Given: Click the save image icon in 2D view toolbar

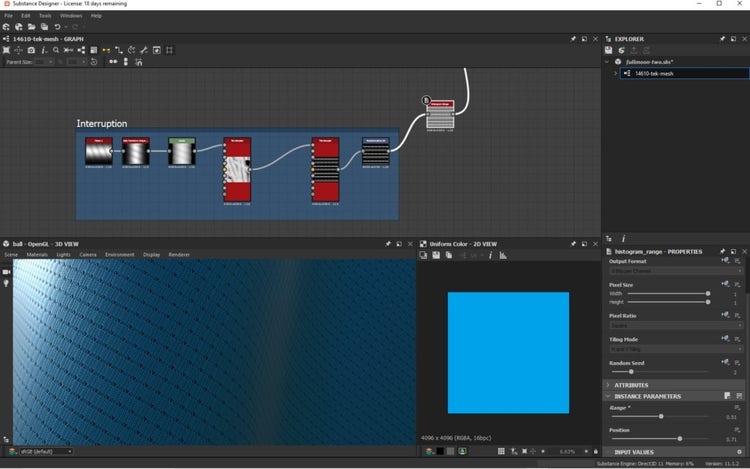Looking at the screenshot, I should coord(436,256).
